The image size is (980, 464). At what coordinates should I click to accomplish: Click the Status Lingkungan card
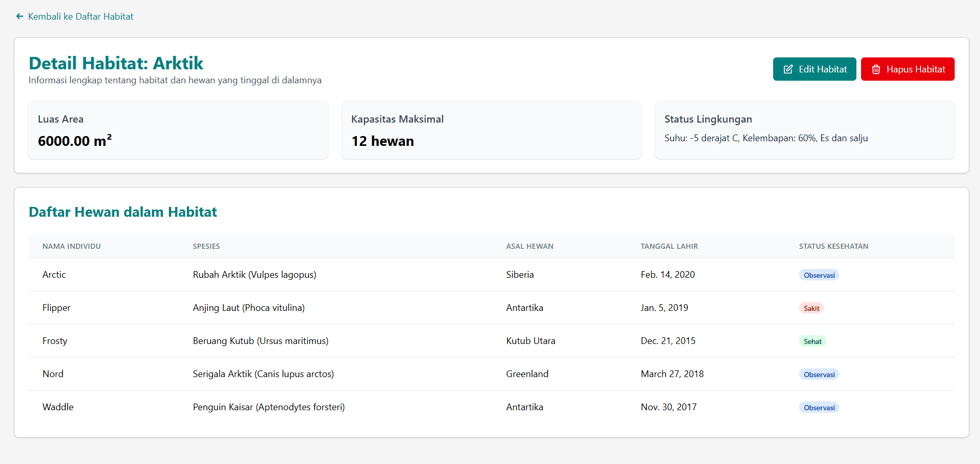[x=804, y=130]
